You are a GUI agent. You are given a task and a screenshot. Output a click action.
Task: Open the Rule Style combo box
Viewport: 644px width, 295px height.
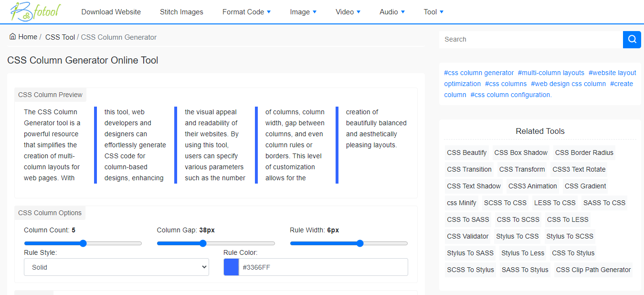[116, 267]
